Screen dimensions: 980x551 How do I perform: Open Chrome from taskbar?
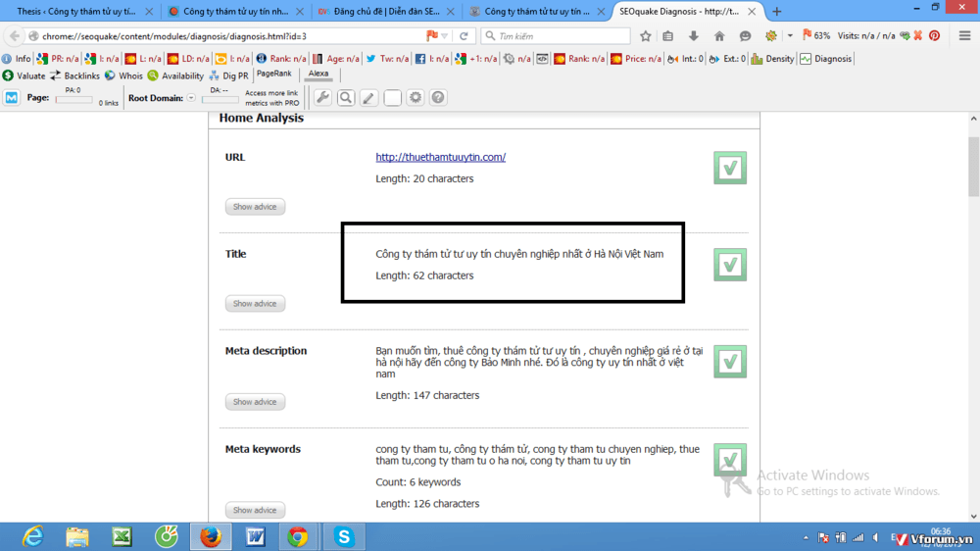point(299,536)
